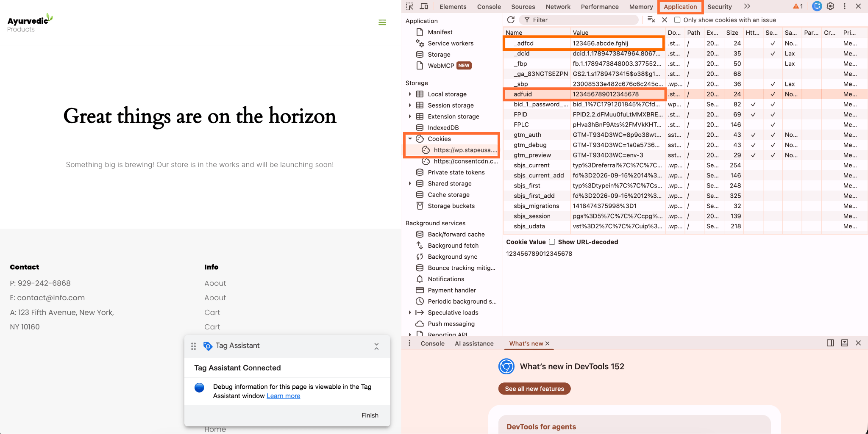Click the dock-side split panel icon in the drawer
Screen dimensions: 868x434
pos(830,343)
